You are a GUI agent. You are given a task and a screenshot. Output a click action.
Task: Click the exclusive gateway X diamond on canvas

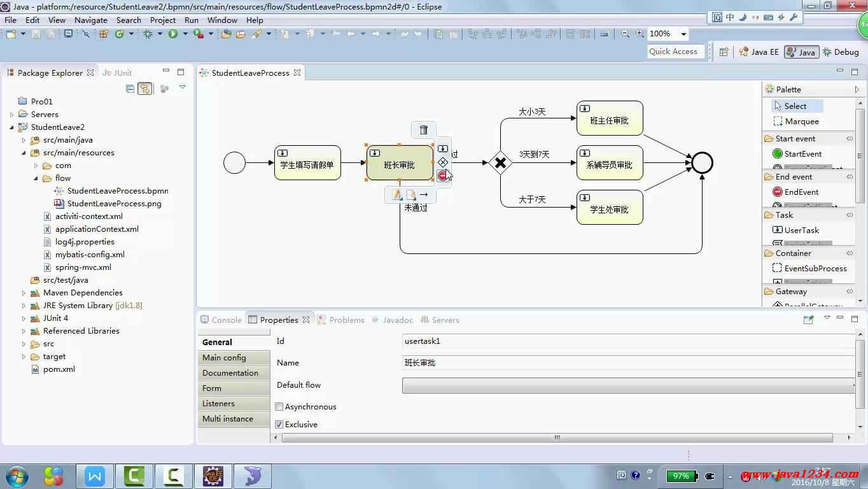point(500,162)
